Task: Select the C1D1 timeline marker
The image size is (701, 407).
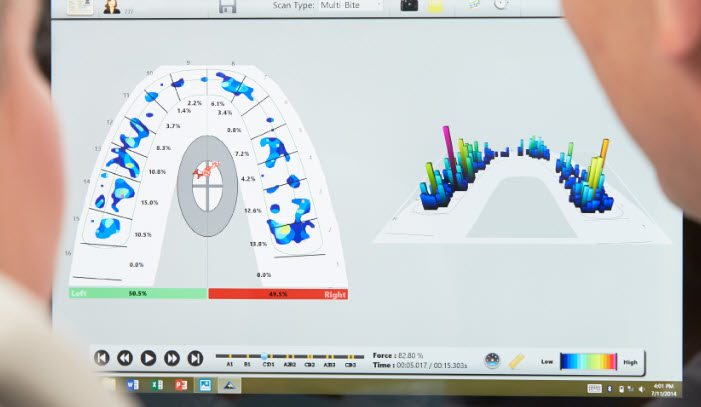Action: point(268,365)
